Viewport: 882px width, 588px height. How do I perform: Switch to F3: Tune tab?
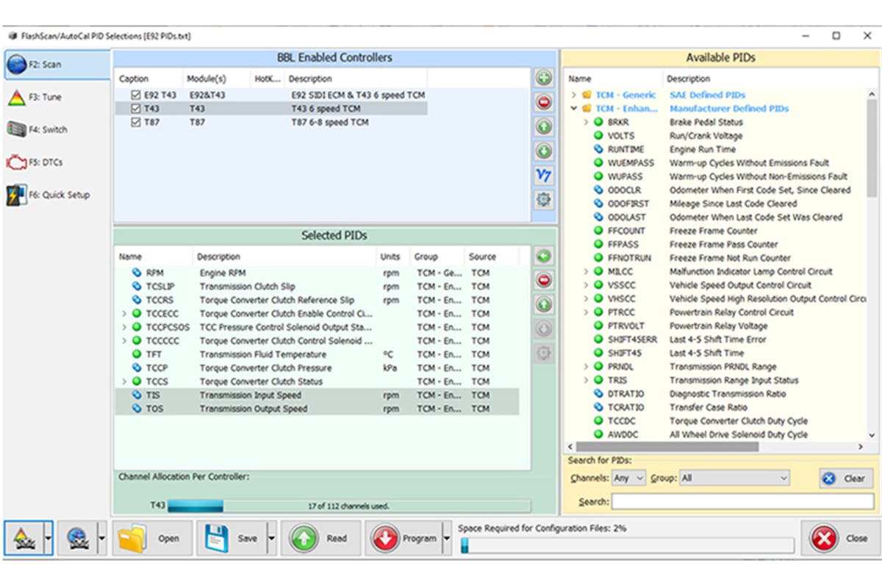click(46, 97)
